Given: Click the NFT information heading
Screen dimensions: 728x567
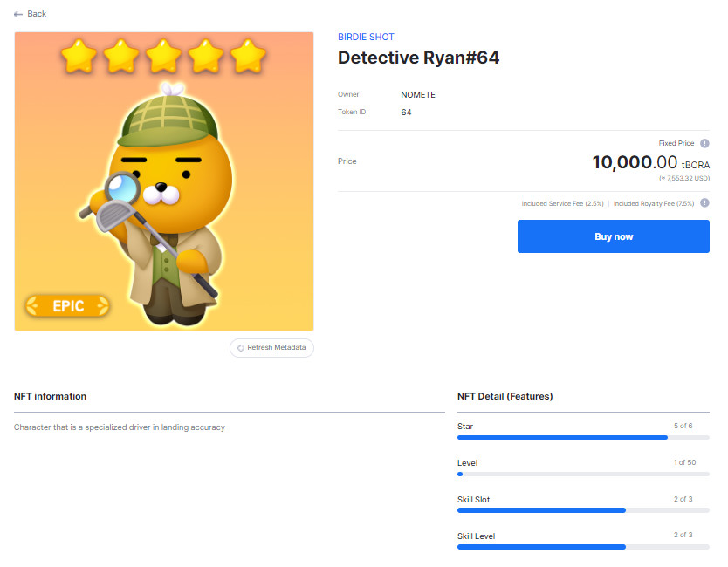Looking at the screenshot, I should tap(50, 396).
